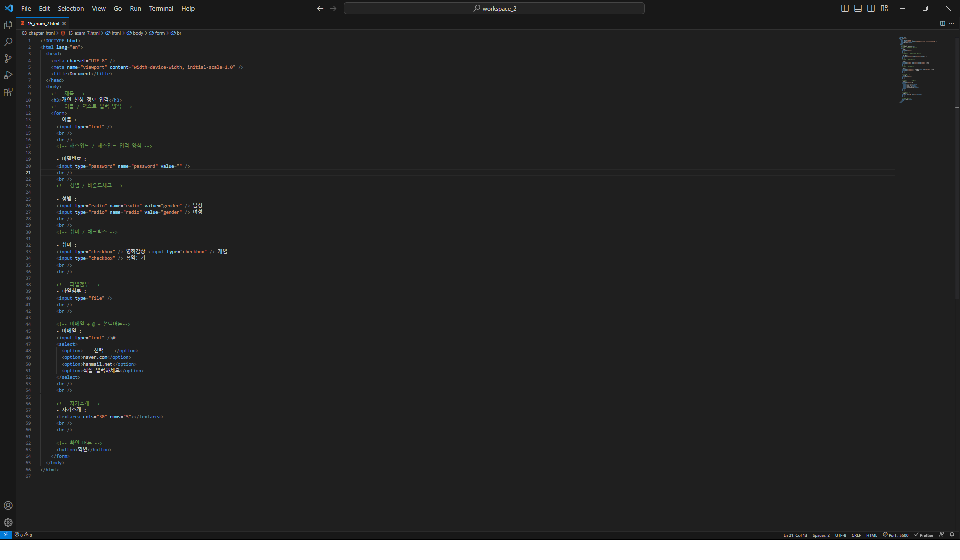Open the Explorer view in activity bar
960x560 pixels.
pos(8,25)
